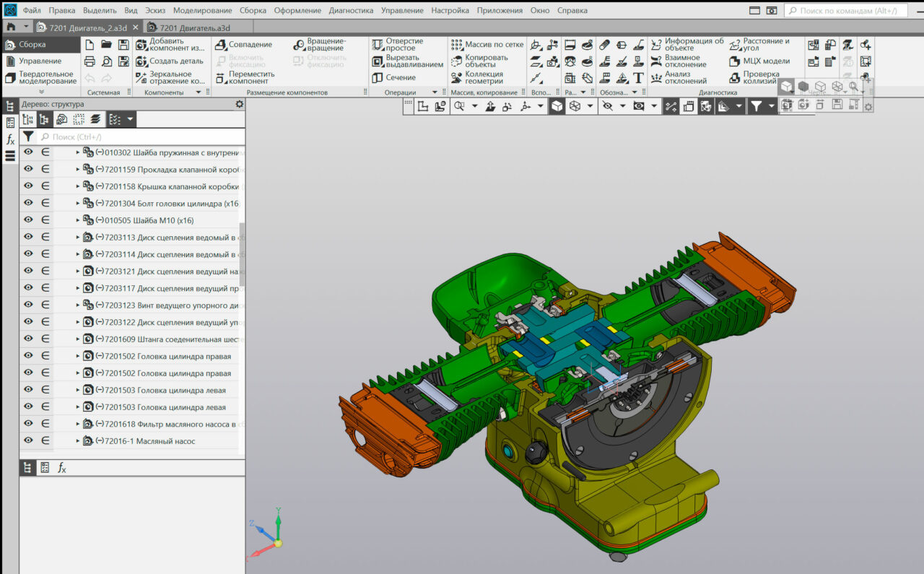Toggle eye for Штанга соединительная item
Image resolution: width=924 pixels, height=574 pixels.
[28, 339]
